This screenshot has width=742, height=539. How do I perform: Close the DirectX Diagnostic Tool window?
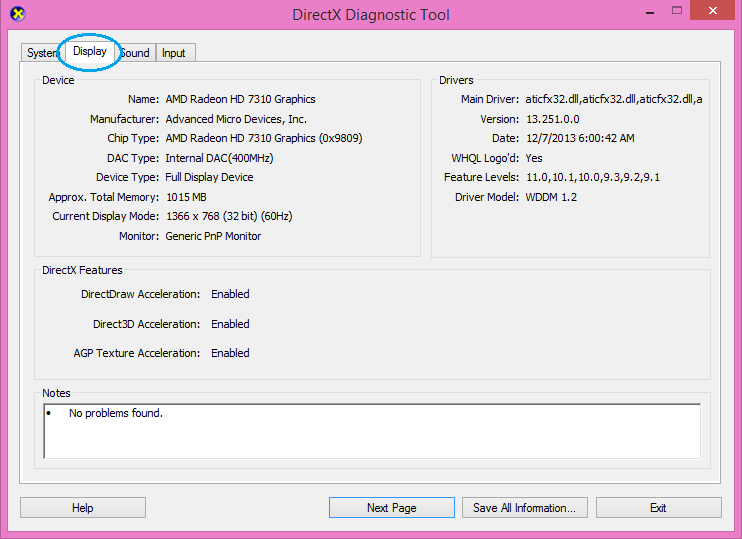point(713,10)
